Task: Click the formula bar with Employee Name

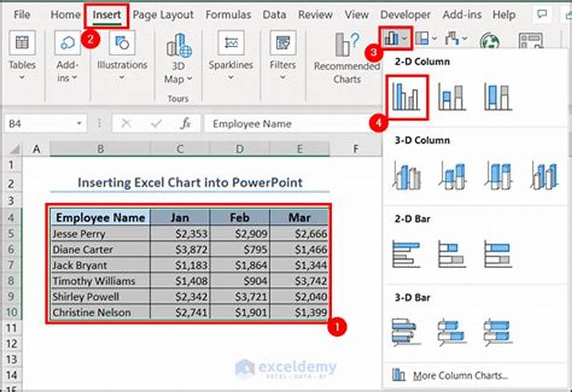Action: click(x=292, y=124)
